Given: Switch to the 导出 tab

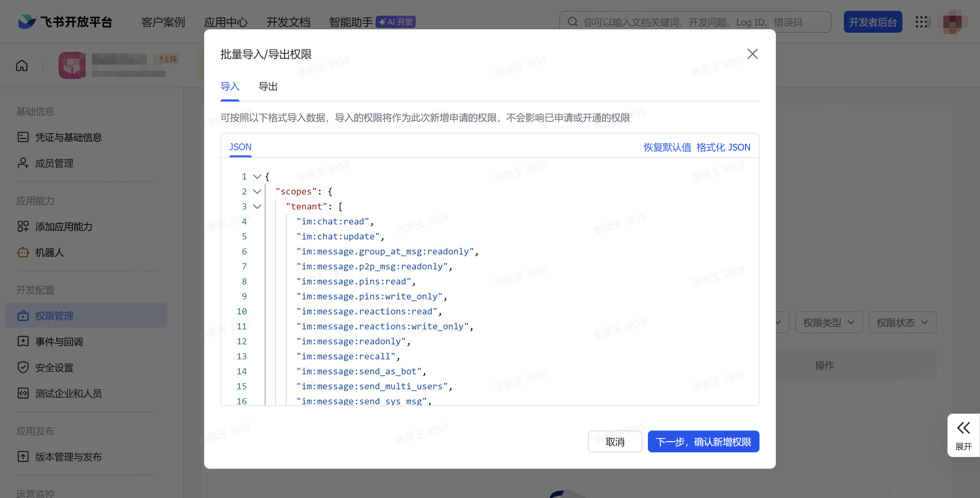Looking at the screenshot, I should (268, 87).
